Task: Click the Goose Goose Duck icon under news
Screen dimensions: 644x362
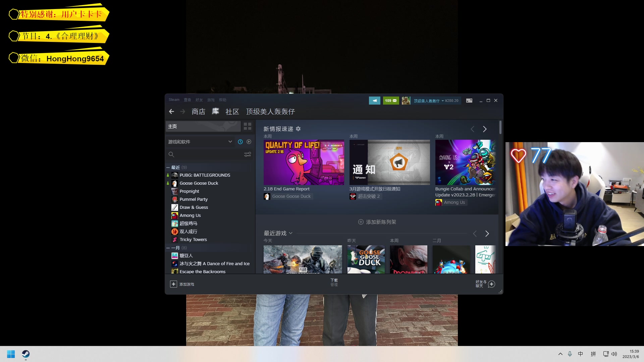Action: click(267, 196)
